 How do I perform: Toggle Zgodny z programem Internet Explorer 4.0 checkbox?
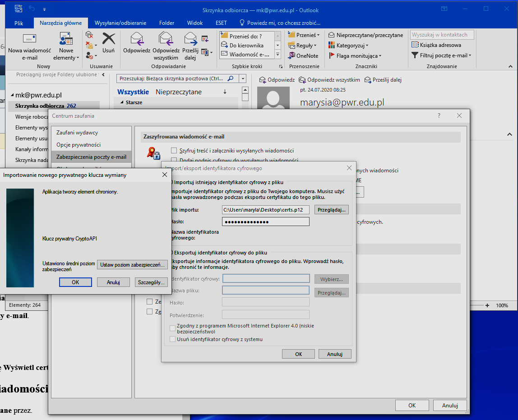(172, 328)
